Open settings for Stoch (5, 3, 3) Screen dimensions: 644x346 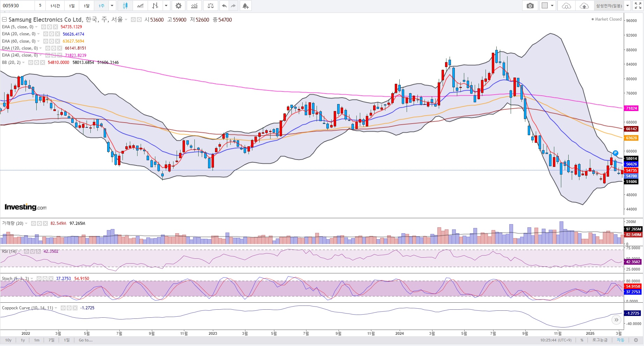[x=45, y=279]
